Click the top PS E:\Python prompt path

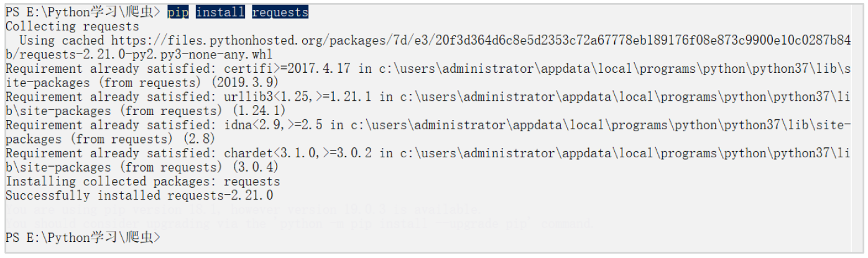[x=83, y=12]
